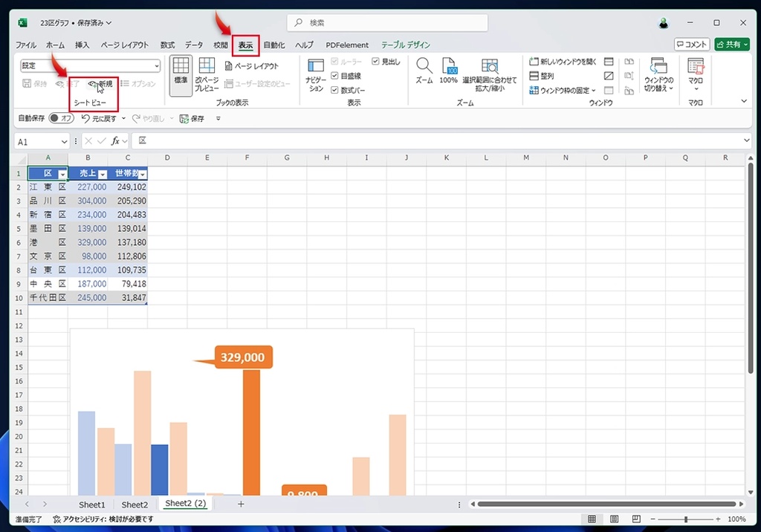Click the page break preview icon in the status bar
761x532 pixels.
pos(636,519)
